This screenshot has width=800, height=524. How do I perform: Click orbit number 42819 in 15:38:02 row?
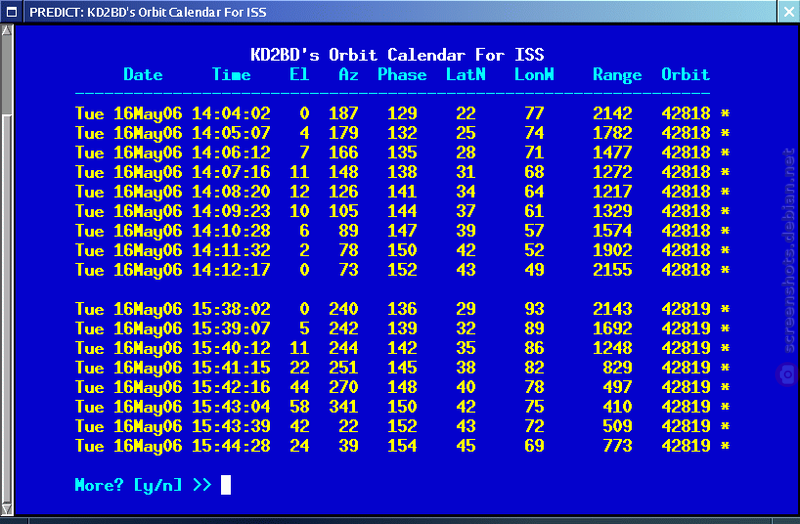pyautogui.click(x=686, y=309)
